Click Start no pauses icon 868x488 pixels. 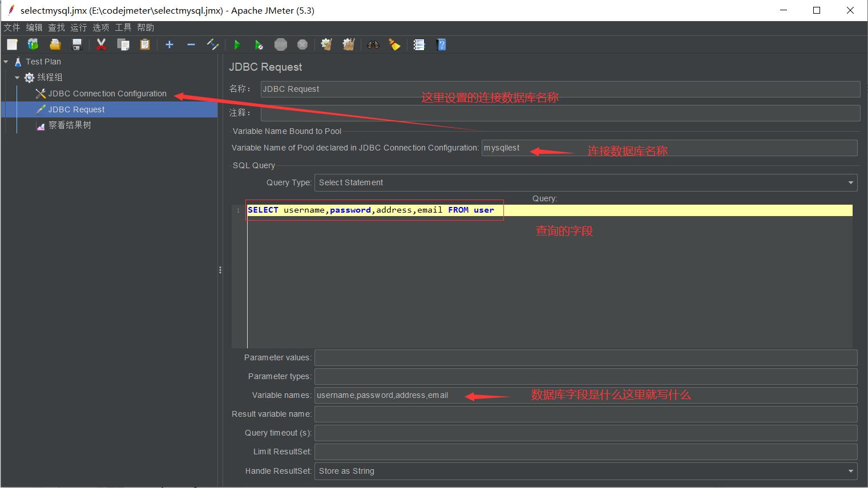[x=259, y=44]
